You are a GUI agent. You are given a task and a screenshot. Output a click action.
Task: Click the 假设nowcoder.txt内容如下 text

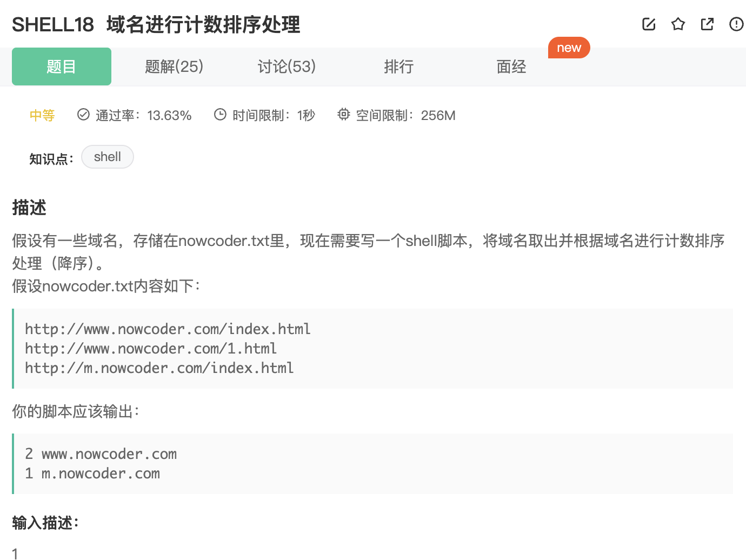(106, 286)
